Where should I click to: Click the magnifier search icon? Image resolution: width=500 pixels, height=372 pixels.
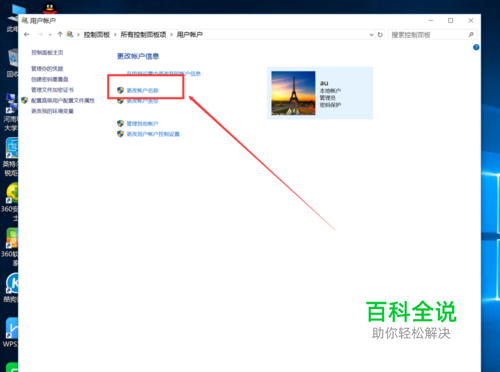(471, 34)
